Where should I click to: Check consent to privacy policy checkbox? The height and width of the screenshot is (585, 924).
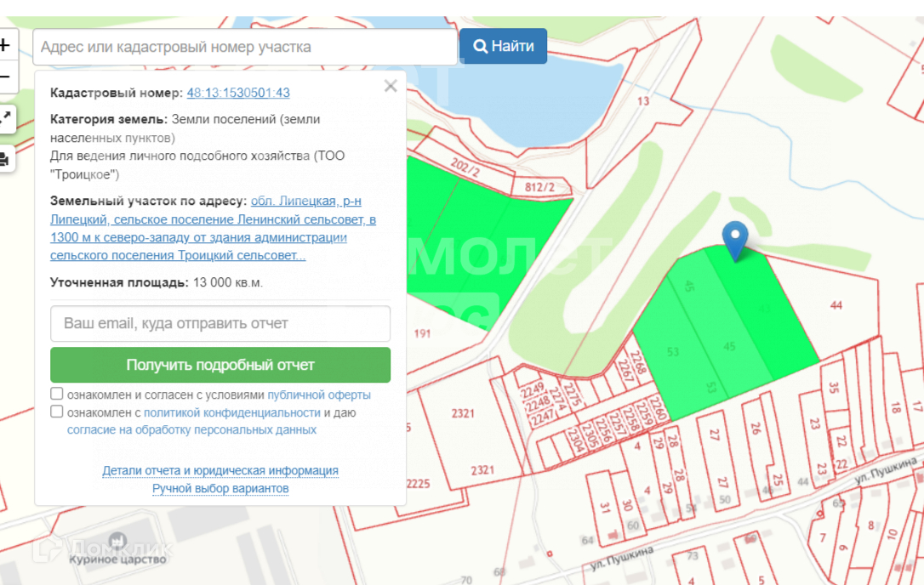pyautogui.click(x=56, y=412)
